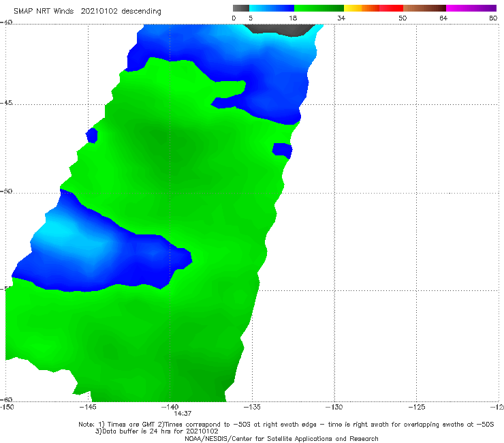Click the color bar label '18'

coord(293,18)
